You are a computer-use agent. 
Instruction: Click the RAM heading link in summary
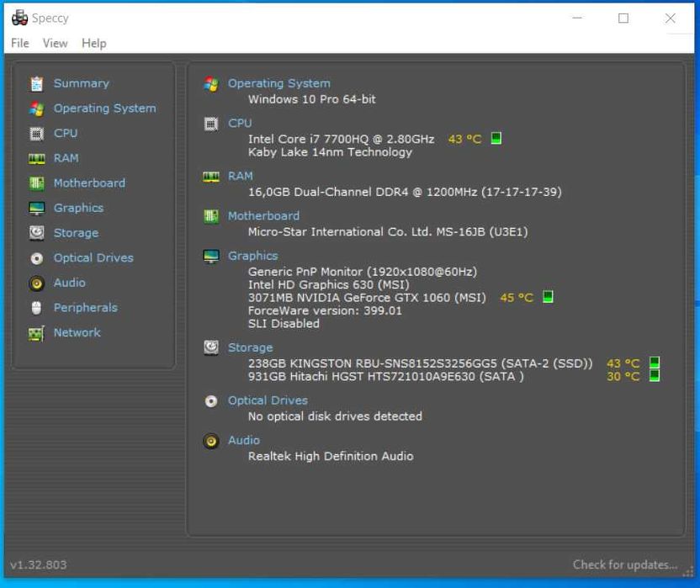(x=241, y=176)
